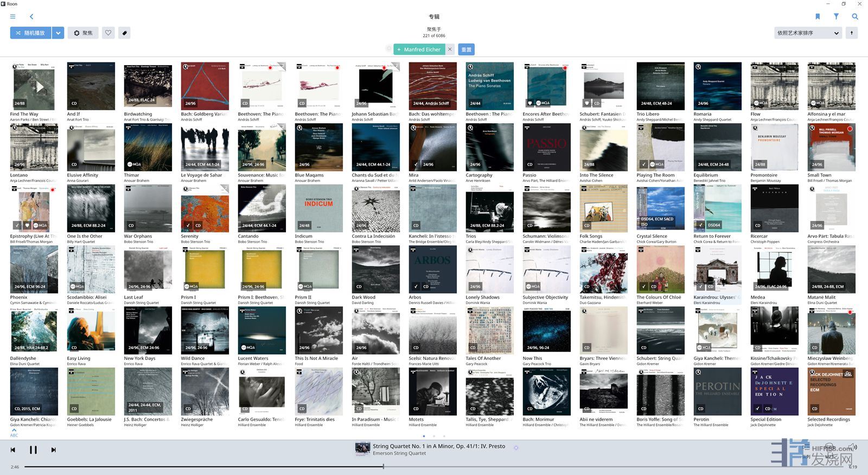Go to the previous track
868x475 pixels.
(x=13, y=449)
